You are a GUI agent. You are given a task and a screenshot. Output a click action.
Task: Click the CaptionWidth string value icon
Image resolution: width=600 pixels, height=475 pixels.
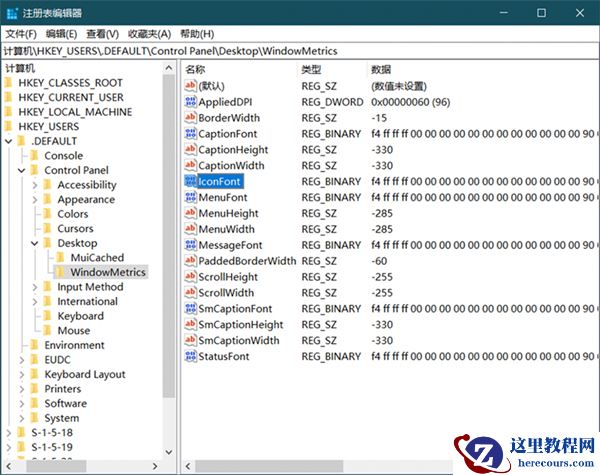(190, 165)
